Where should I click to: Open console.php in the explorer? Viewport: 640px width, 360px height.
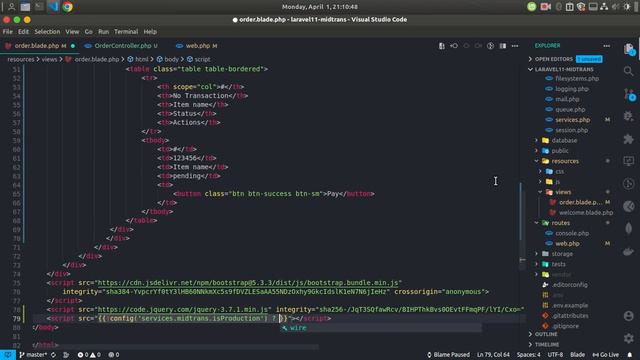pyautogui.click(x=572, y=233)
